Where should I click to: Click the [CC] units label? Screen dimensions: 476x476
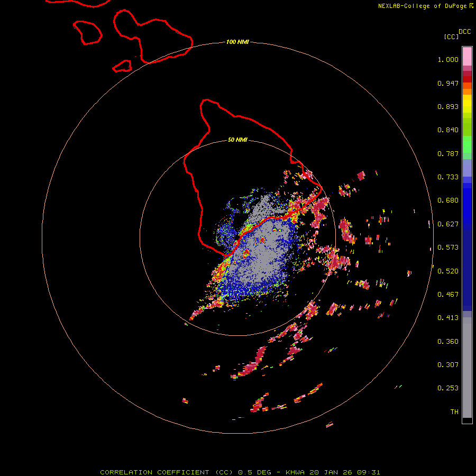point(451,36)
